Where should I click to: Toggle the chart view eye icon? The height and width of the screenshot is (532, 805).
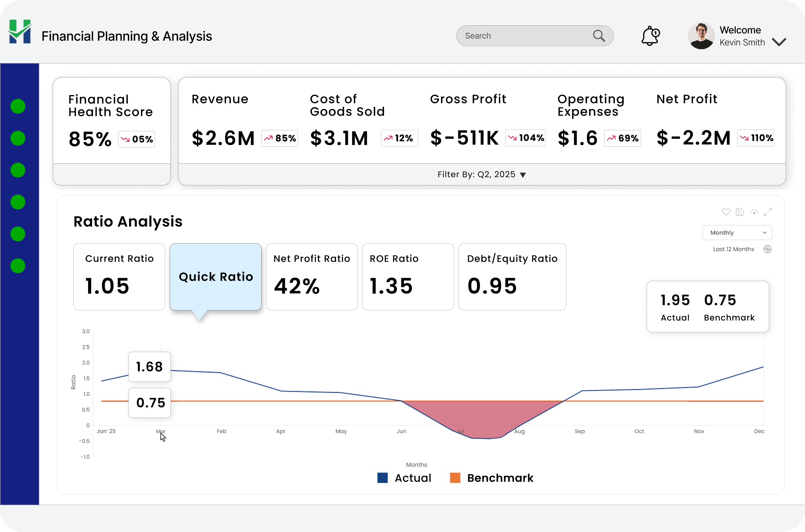[754, 212]
